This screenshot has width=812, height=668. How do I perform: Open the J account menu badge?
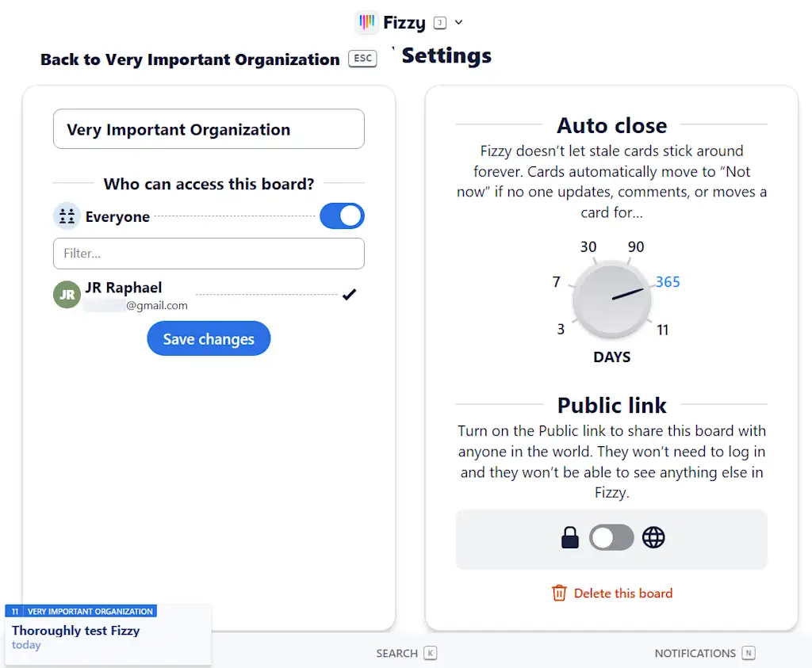pyautogui.click(x=440, y=23)
